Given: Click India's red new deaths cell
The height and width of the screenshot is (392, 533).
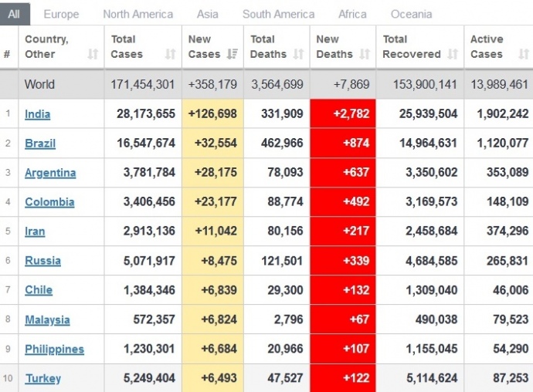Looking at the screenshot, I should pyautogui.click(x=343, y=114).
